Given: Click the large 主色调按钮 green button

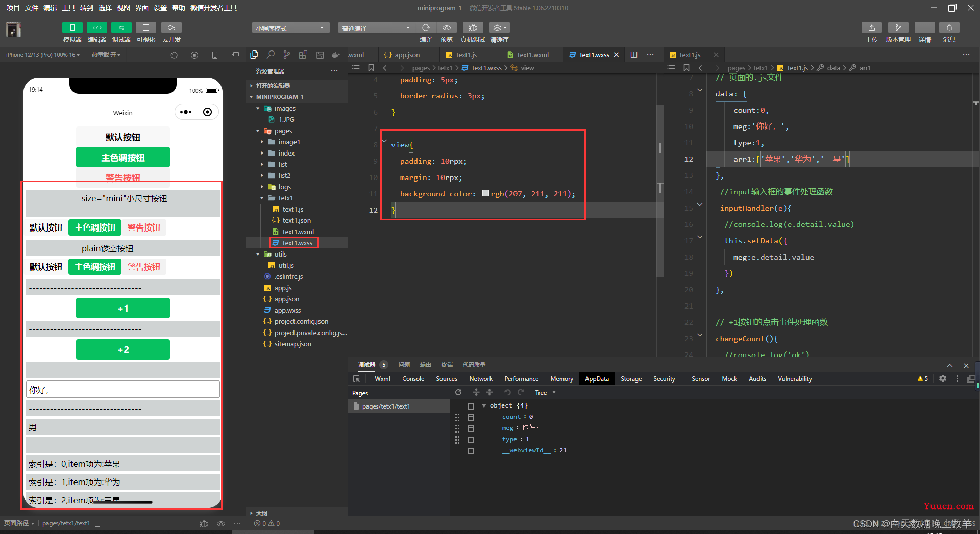Looking at the screenshot, I should tap(123, 157).
